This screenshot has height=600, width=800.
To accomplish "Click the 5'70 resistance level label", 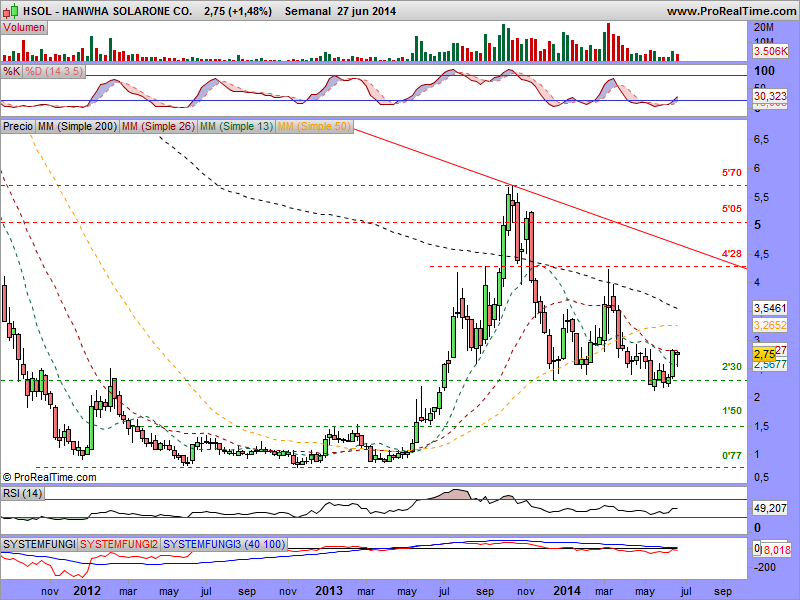I will click(732, 173).
